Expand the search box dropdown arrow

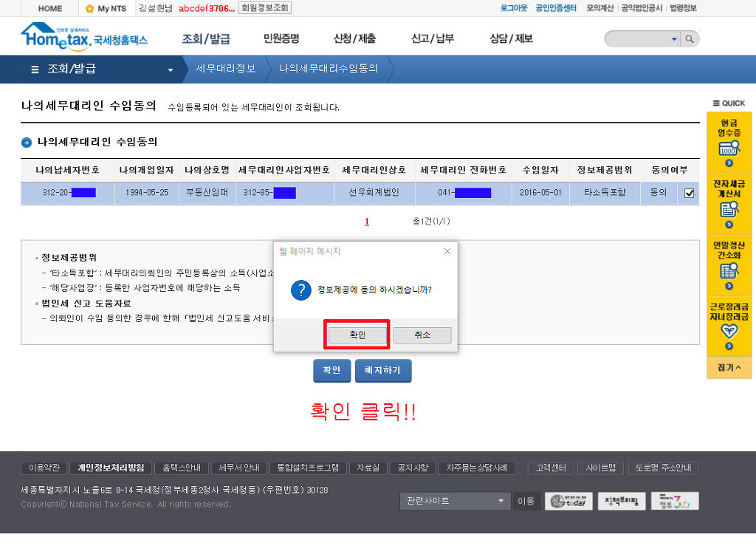674,39
